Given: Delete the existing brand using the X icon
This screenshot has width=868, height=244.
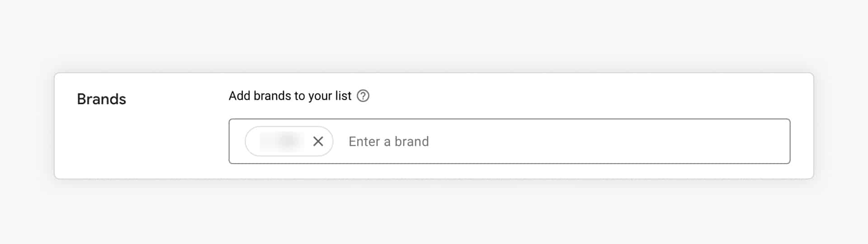Looking at the screenshot, I should [318, 141].
